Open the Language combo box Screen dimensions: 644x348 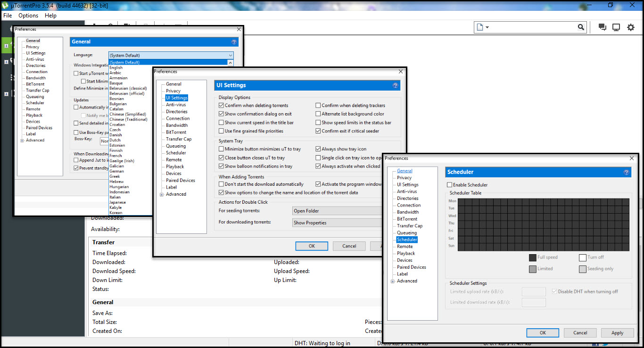(171, 55)
